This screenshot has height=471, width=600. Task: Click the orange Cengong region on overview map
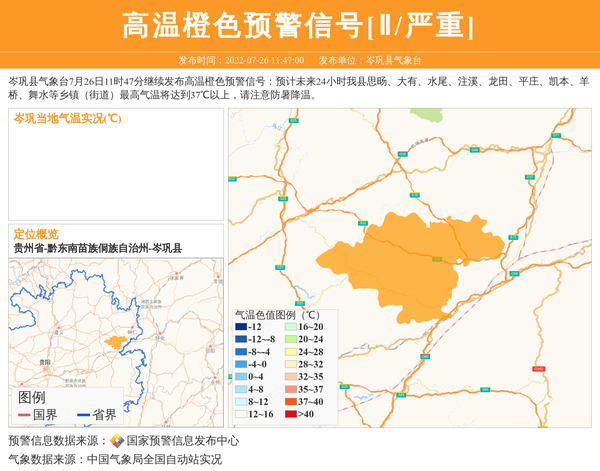115,342
